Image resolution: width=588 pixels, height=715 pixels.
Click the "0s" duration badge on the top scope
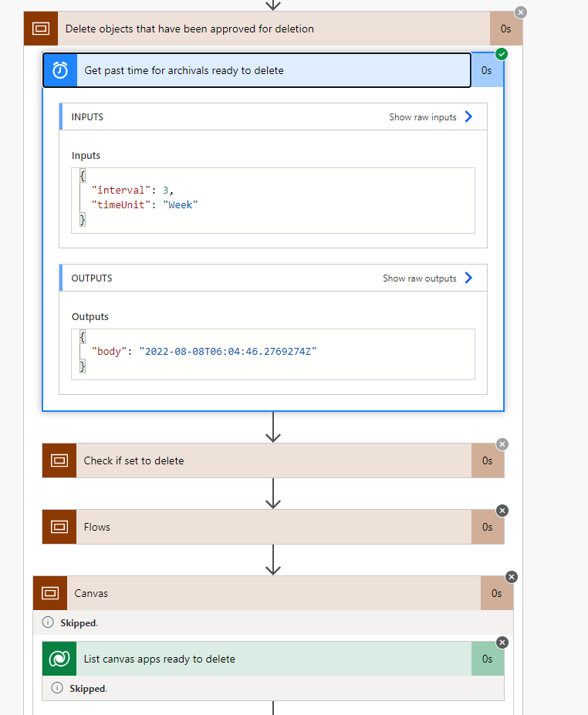coord(507,28)
